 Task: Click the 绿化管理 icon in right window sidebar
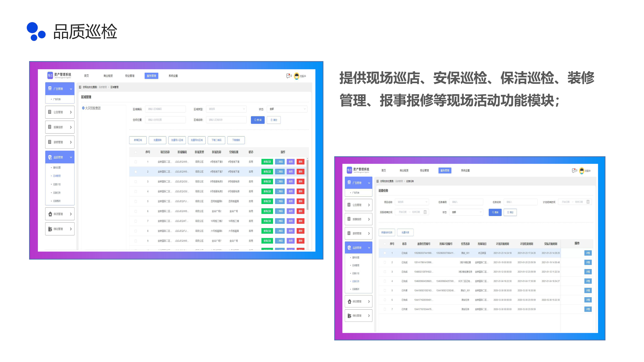(x=349, y=316)
